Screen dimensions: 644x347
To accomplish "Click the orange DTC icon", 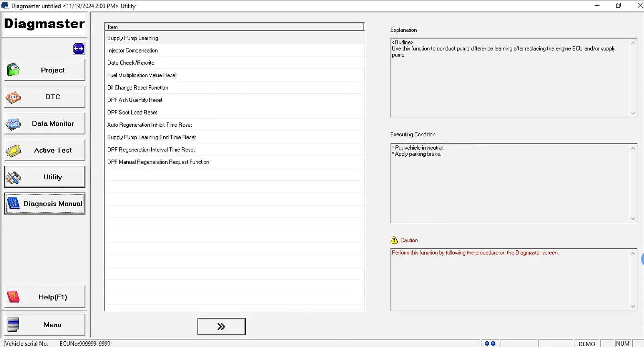I will point(13,97).
